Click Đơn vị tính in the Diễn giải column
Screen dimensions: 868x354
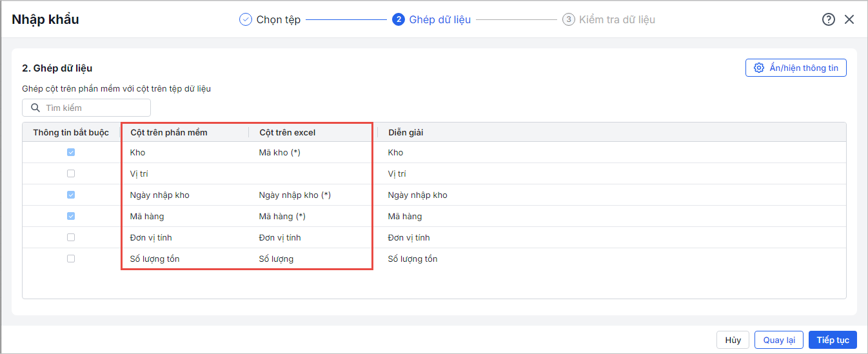[409, 237]
